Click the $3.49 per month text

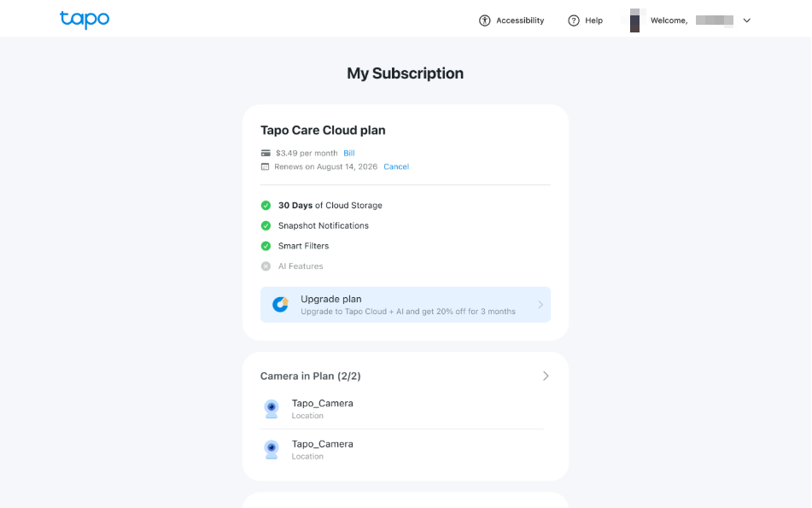coord(307,154)
